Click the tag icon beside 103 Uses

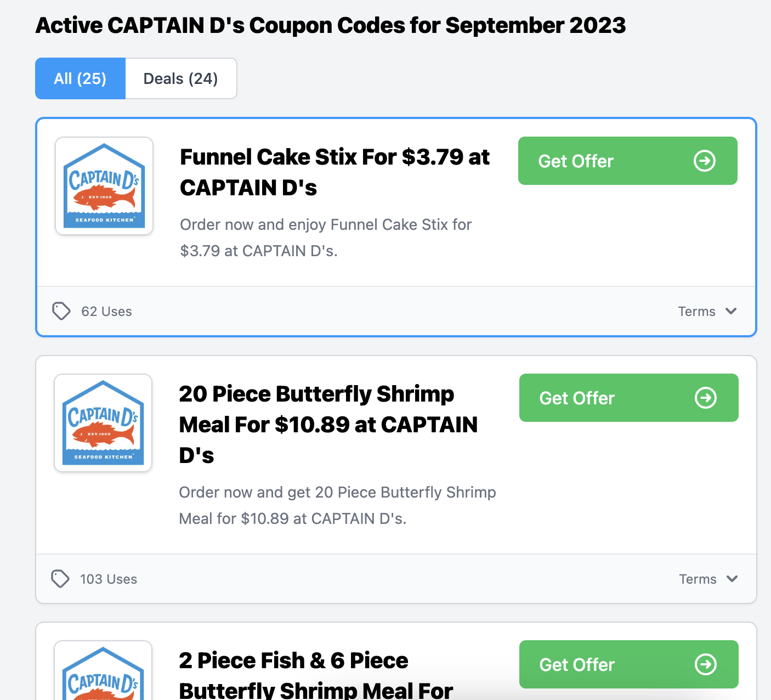pyautogui.click(x=60, y=579)
